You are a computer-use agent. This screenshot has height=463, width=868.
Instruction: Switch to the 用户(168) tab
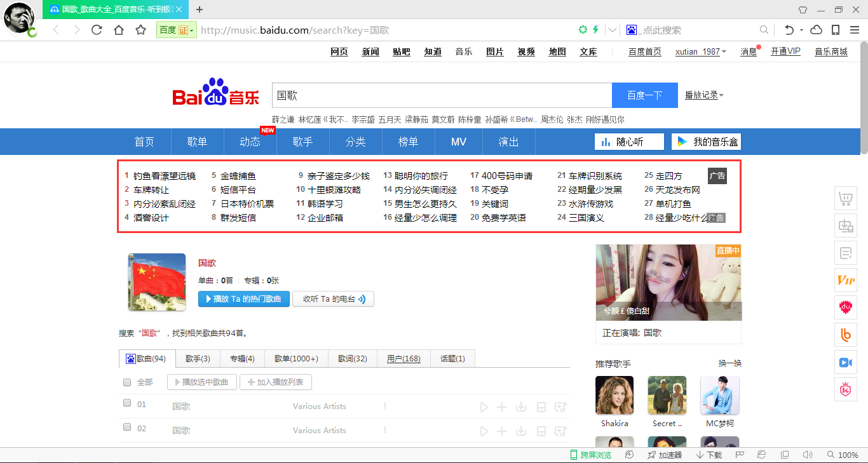[404, 359]
